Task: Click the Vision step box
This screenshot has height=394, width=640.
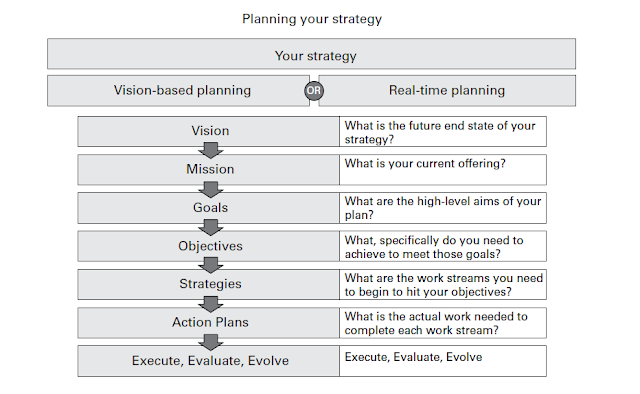Action: (209, 131)
